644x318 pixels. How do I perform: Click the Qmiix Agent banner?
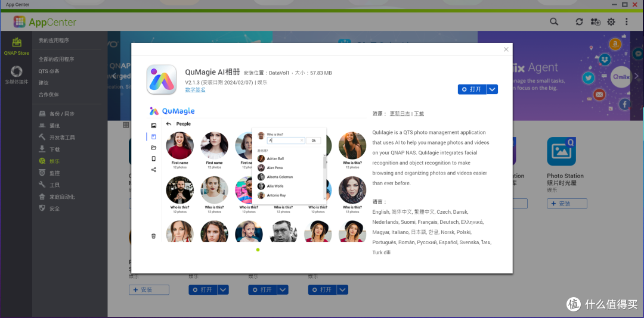[560, 76]
